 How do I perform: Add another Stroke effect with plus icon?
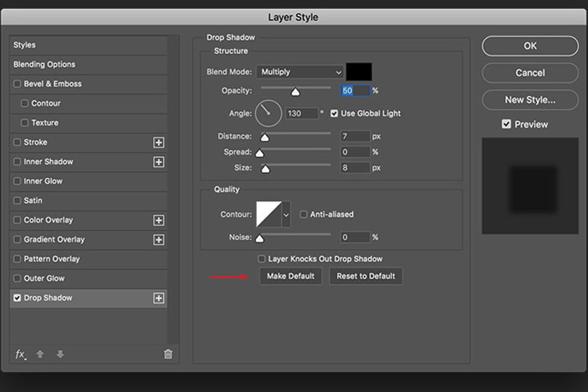click(x=159, y=143)
